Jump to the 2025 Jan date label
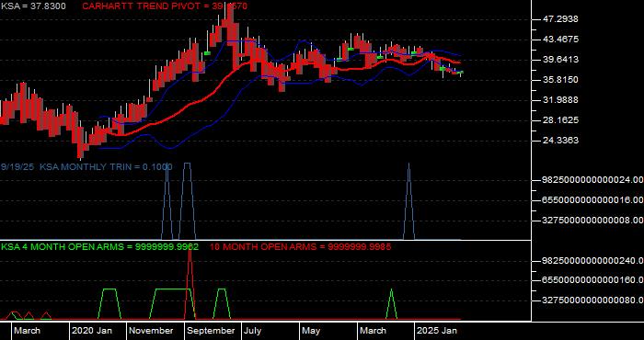 [437, 331]
